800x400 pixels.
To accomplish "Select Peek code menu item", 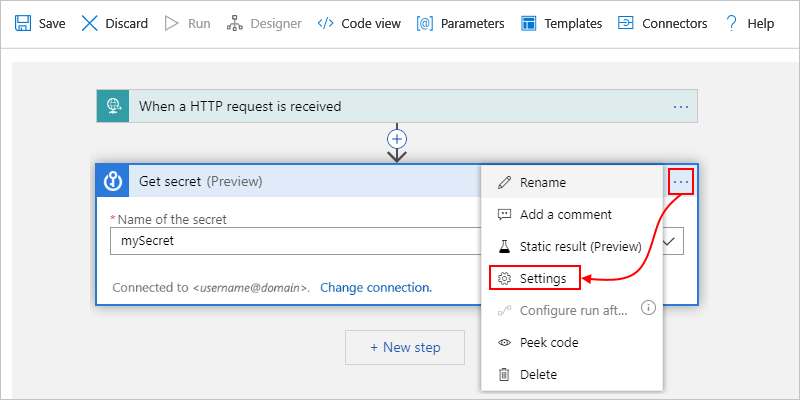I will [x=549, y=342].
